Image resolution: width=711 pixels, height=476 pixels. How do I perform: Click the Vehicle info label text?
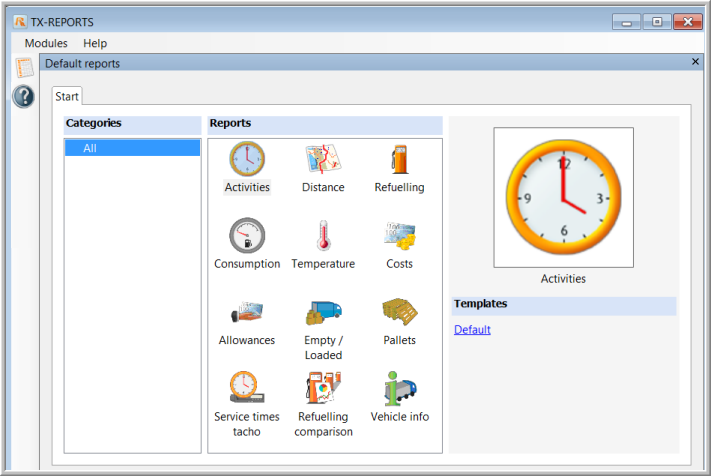(399, 417)
